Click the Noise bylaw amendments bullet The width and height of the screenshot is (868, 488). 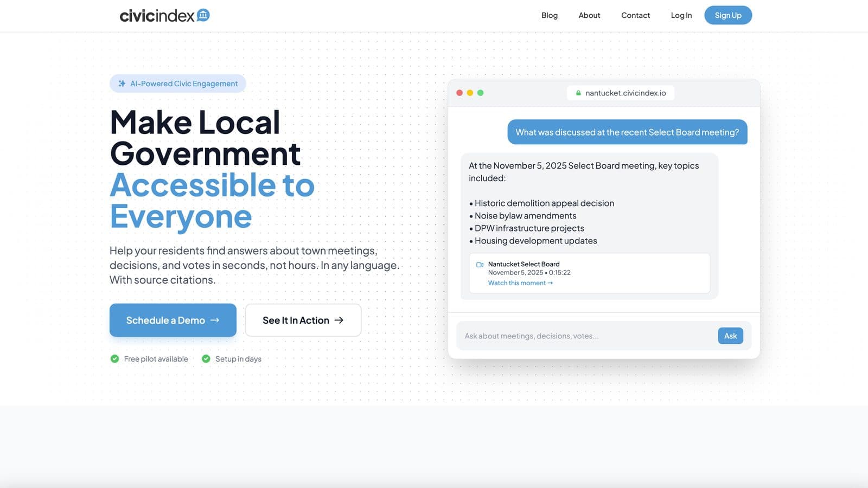point(522,215)
